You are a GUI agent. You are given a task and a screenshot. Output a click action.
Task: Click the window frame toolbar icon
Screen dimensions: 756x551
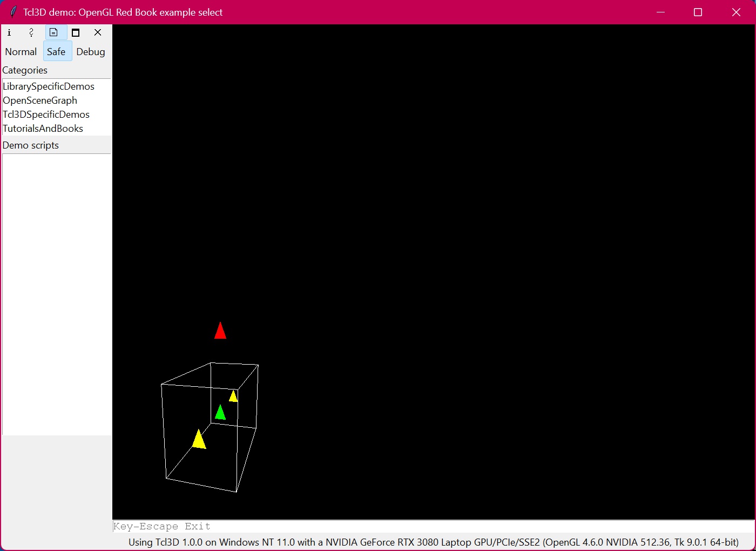click(76, 32)
